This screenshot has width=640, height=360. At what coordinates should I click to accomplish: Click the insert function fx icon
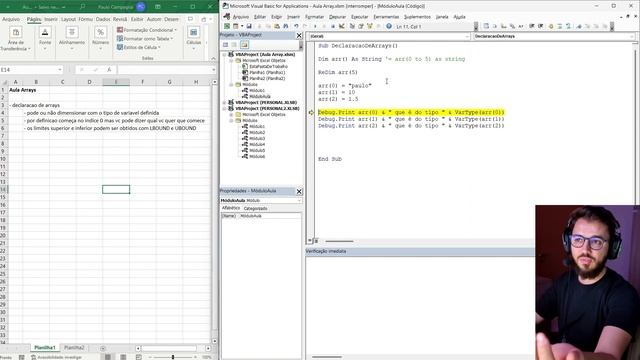pyautogui.click(x=109, y=70)
